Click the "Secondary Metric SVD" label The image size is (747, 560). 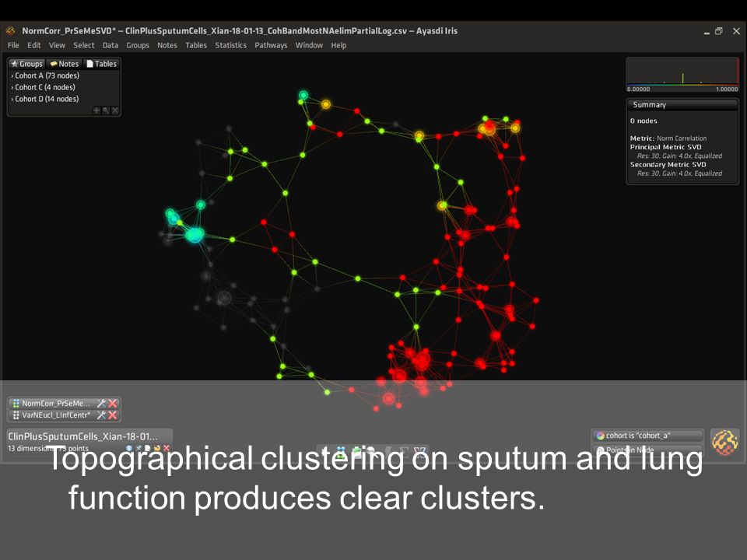[668, 165]
